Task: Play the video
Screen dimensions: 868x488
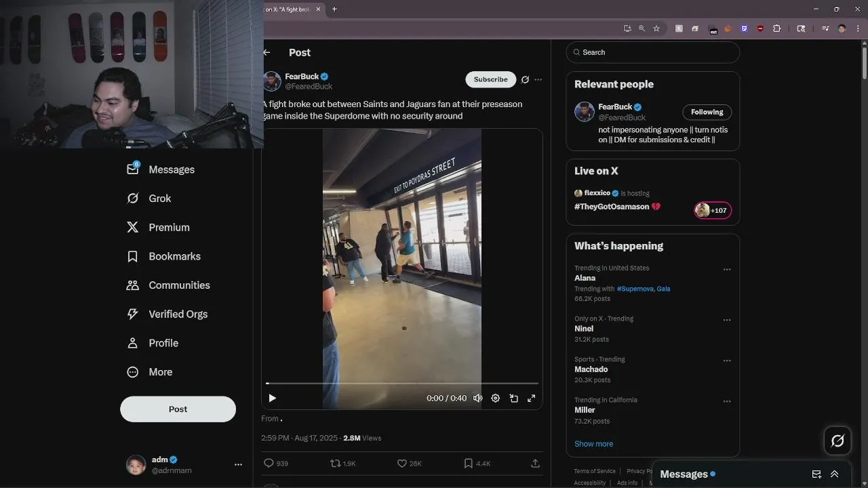Action: pos(272,399)
